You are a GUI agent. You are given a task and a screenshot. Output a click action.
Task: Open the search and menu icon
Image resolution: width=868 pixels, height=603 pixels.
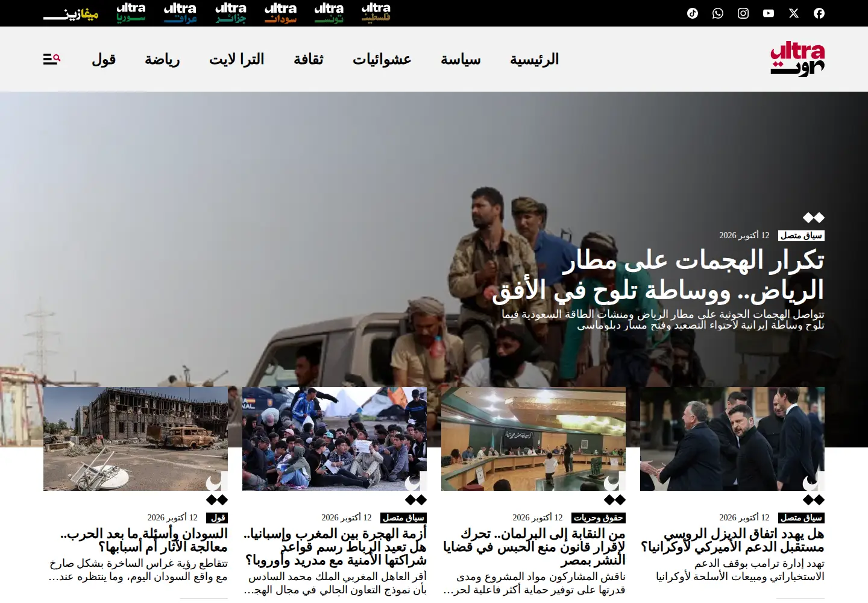coord(52,59)
